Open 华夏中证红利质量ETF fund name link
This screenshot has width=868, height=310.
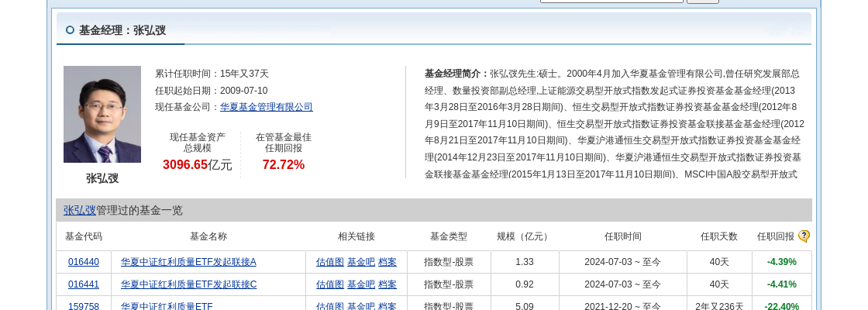point(167,306)
